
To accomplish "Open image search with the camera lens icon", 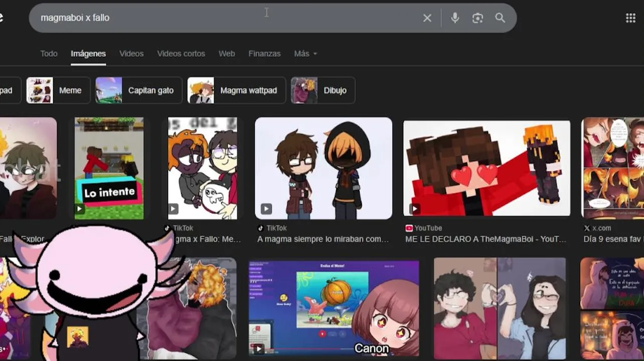I will (x=477, y=18).
